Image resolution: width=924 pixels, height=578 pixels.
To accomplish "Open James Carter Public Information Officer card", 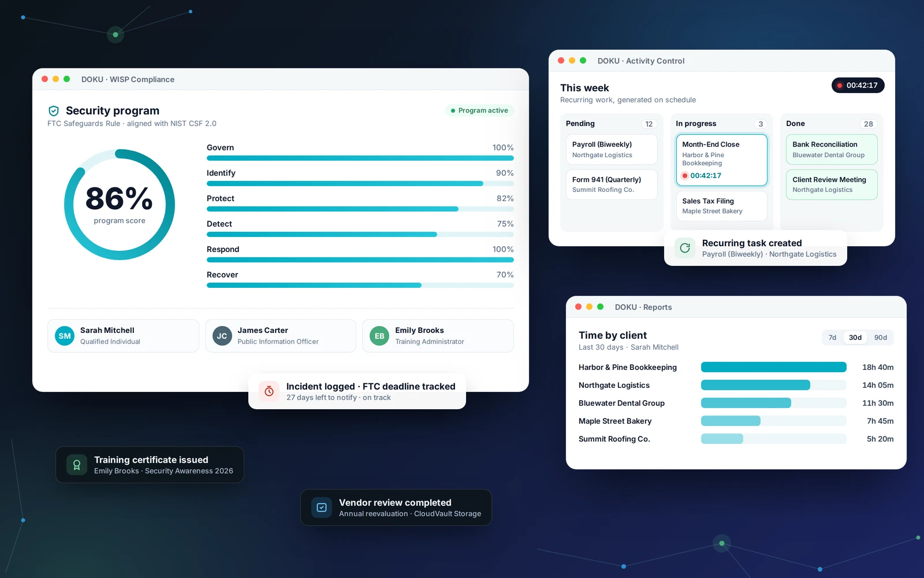I will click(x=281, y=336).
